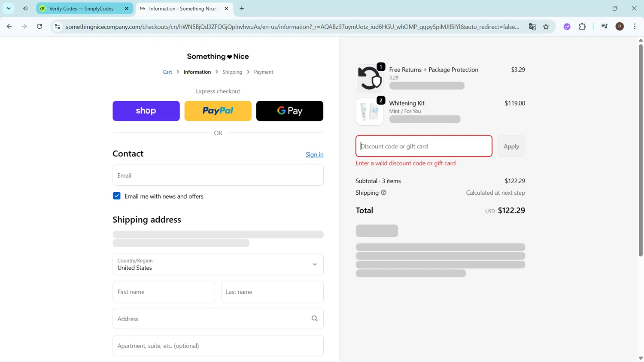Go to Cart breadcrumb link
Screen dimensions: 644x362
tap(167, 72)
